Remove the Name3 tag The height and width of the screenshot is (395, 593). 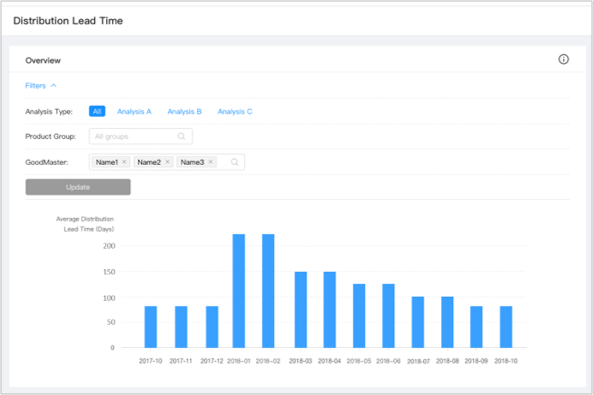211,162
